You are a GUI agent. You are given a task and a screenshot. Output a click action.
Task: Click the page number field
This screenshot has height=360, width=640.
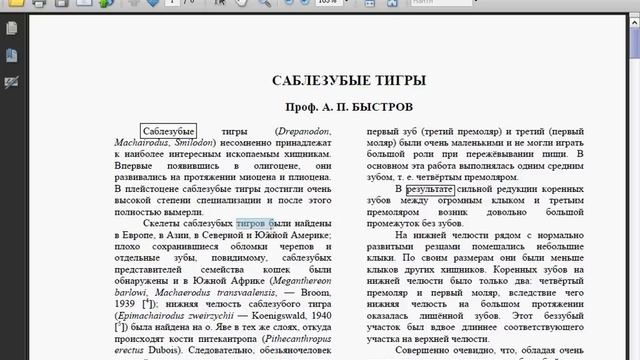[x=173, y=2]
